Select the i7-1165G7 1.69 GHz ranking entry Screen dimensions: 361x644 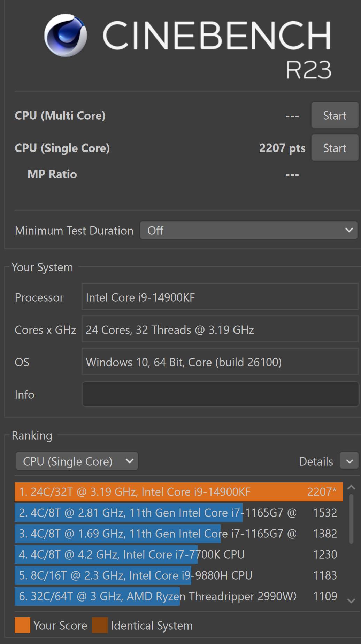click(x=176, y=533)
